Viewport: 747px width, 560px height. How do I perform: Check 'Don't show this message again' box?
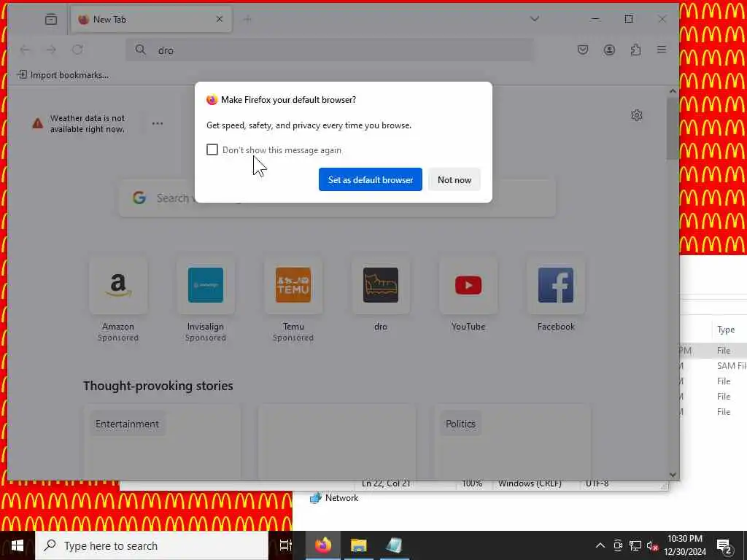[212, 149]
